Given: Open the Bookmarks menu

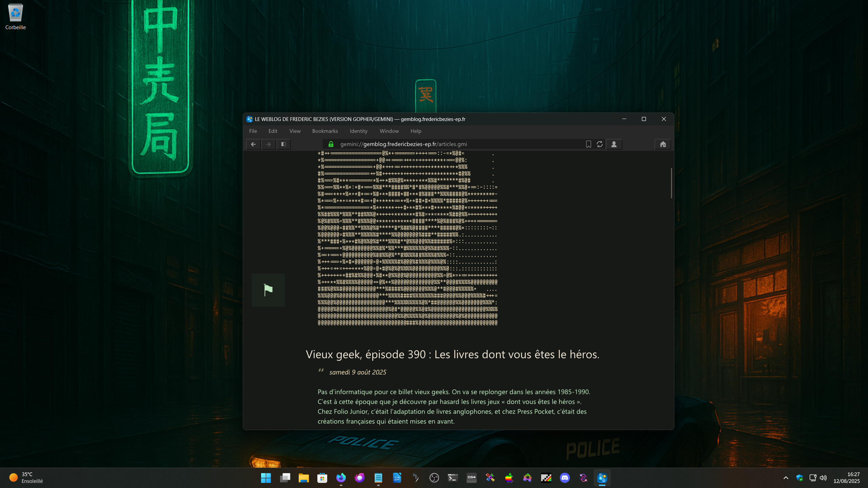Looking at the screenshot, I should pyautogui.click(x=325, y=131).
